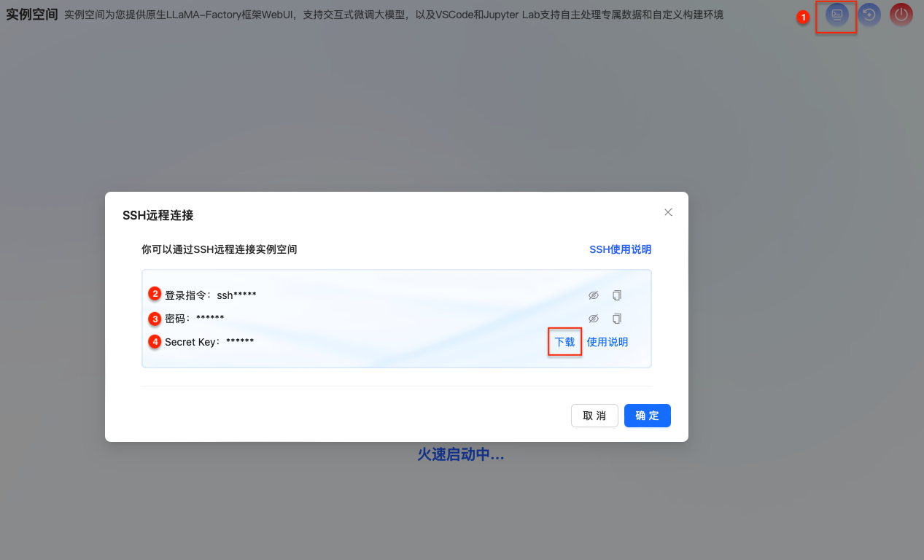Close the SSH远程连接 dialog with X
924x560 pixels.
(x=668, y=212)
